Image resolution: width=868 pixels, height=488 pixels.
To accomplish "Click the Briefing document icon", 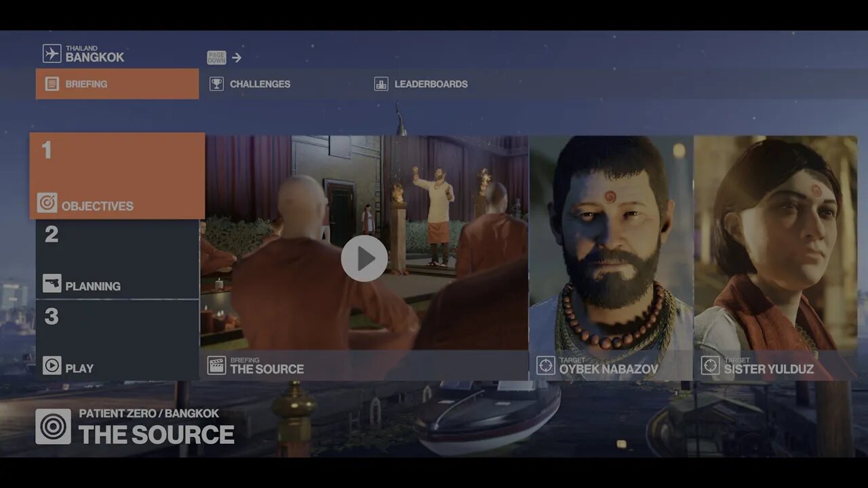I will tap(52, 84).
